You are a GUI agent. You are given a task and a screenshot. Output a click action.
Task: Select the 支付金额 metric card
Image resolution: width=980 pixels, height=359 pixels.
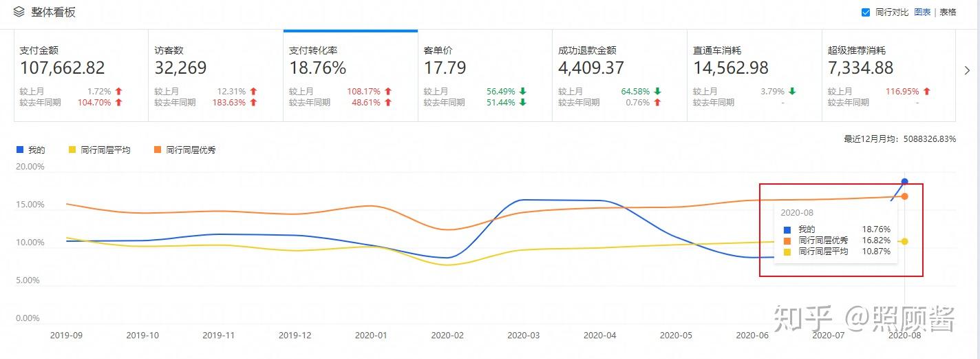(81, 76)
